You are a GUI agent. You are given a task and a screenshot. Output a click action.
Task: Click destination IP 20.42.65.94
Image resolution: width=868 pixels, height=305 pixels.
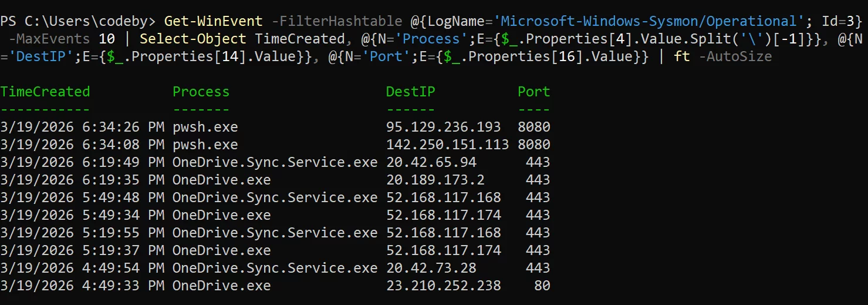pyautogui.click(x=431, y=162)
